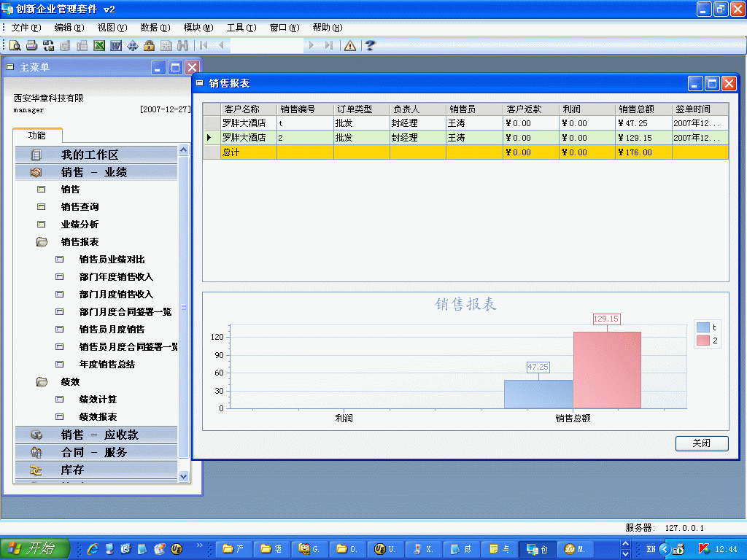Expand the 库存 section
Image resolution: width=747 pixels, height=560 pixels.
coord(96,470)
